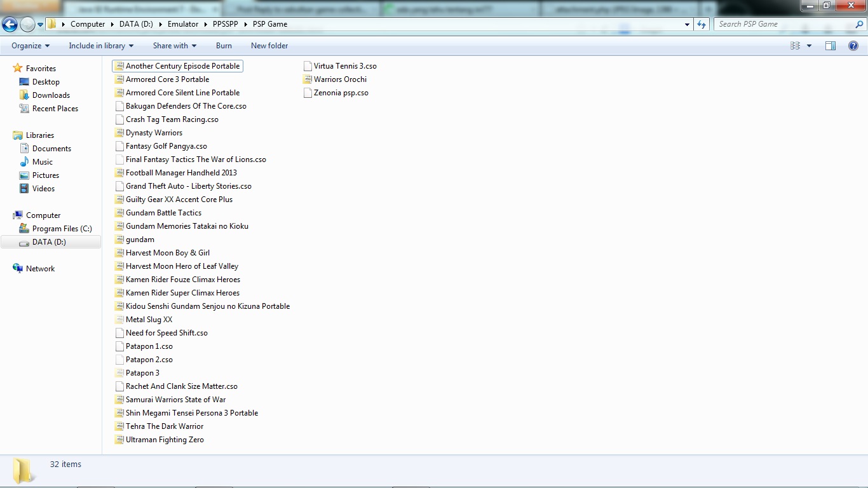Select the Patapon 1.cso file icon
Screen dimensions: 868x488
(x=119, y=346)
